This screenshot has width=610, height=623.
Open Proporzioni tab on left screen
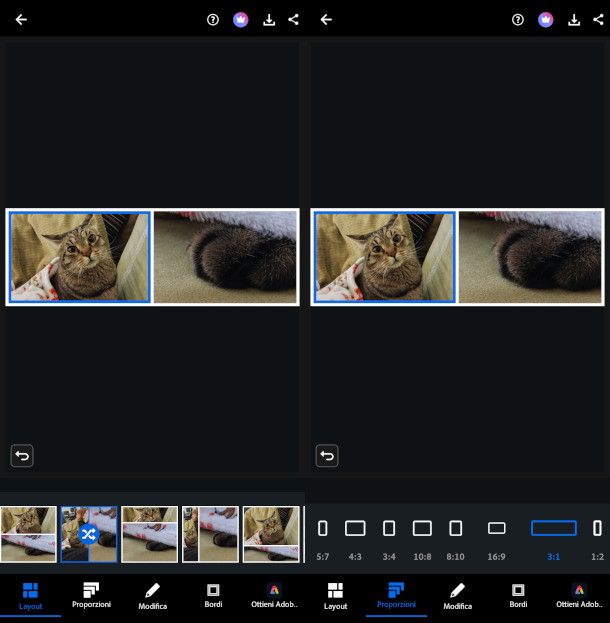pos(91,596)
